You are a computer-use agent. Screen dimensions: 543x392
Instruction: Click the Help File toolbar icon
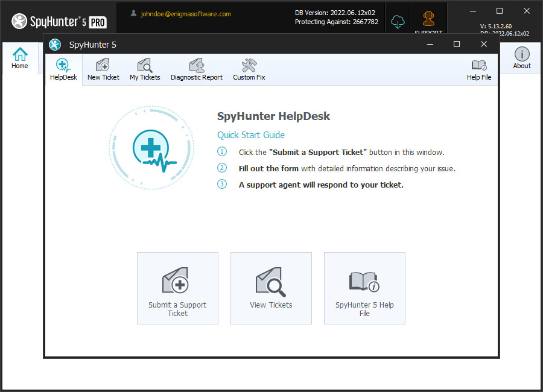coord(478,69)
